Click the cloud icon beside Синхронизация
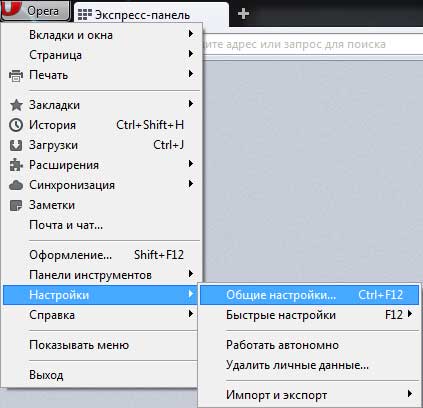Image resolution: width=423 pixels, height=408 pixels. point(16,185)
